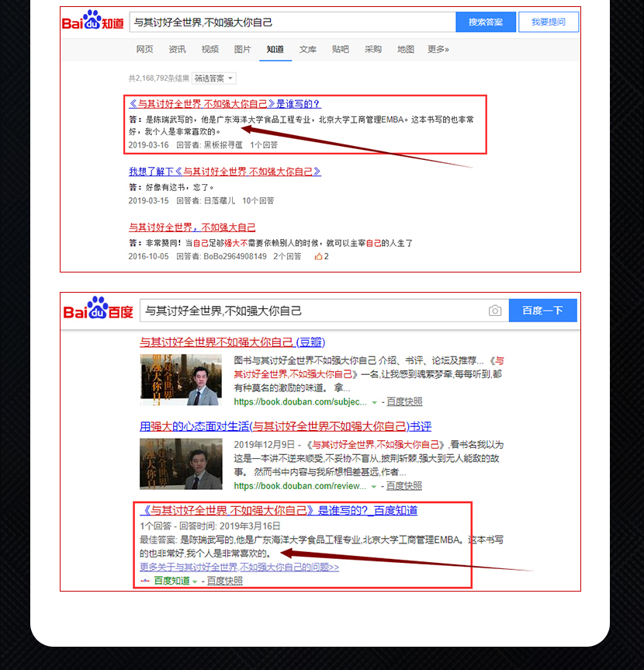Image resolution: width=644 pixels, height=670 pixels.
Task: Open the 筛选答案 filter dropdown
Action: (213, 78)
